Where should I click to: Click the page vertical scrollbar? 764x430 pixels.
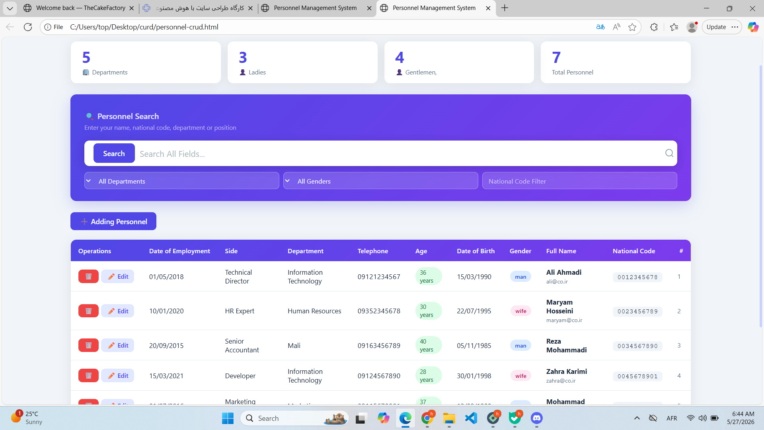[761, 195]
